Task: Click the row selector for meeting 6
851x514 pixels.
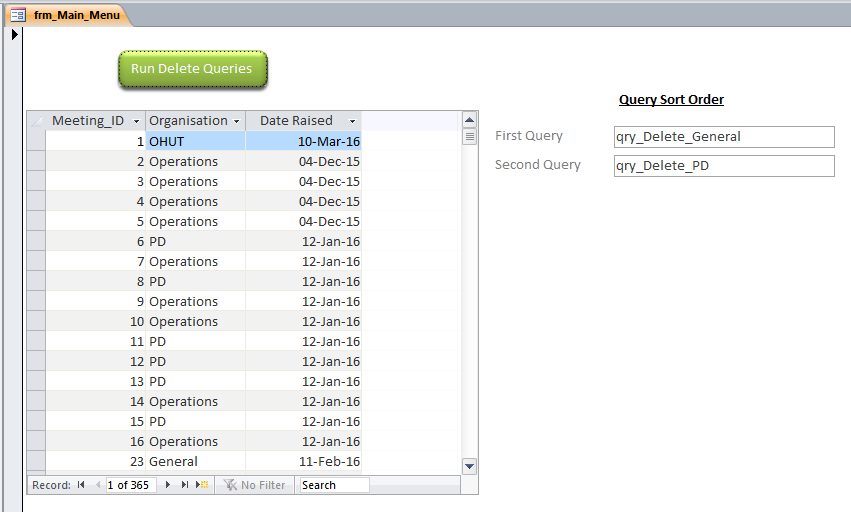Action: pyautogui.click(x=36, y=242)
